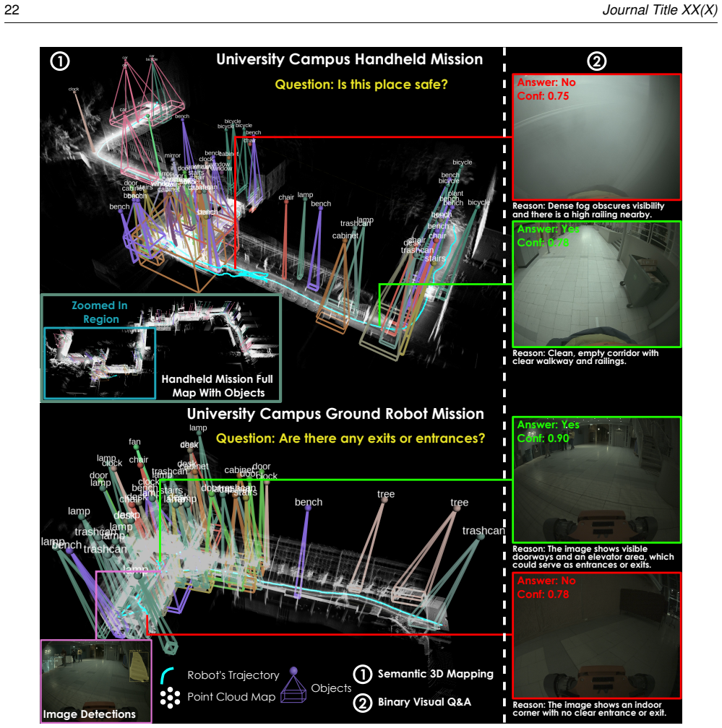Click the purple Objects frustum legend icon
This screenshot has height=728, width=722.
tap(293, 685)
